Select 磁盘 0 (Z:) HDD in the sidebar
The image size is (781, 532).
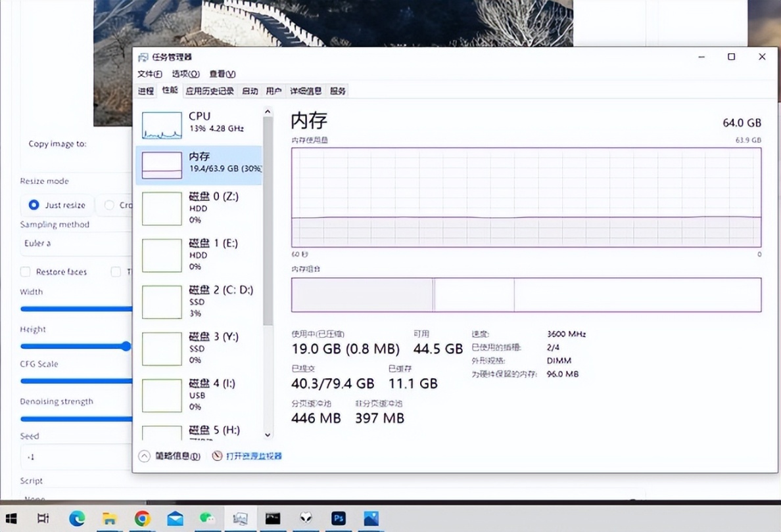click(199, 208)
